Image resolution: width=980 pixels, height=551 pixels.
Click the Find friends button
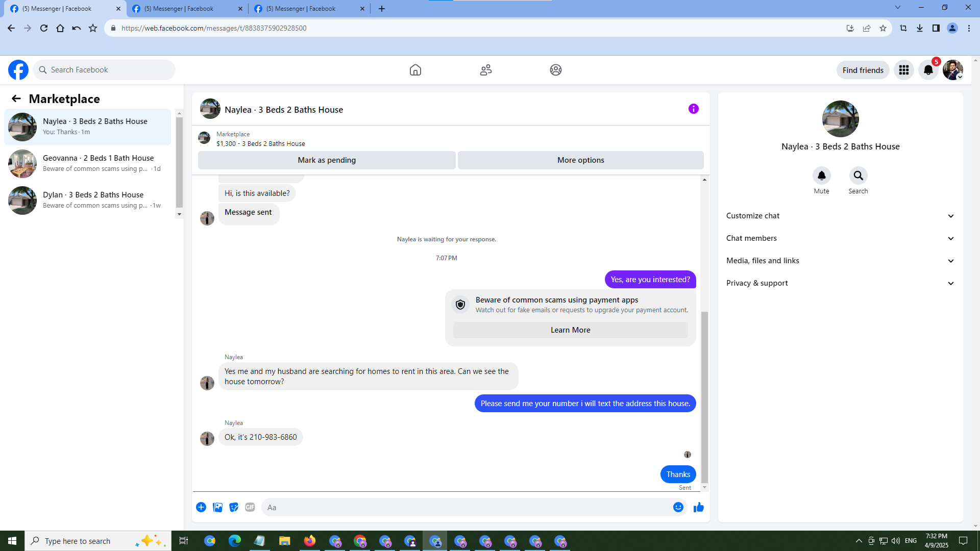[863, 70]
